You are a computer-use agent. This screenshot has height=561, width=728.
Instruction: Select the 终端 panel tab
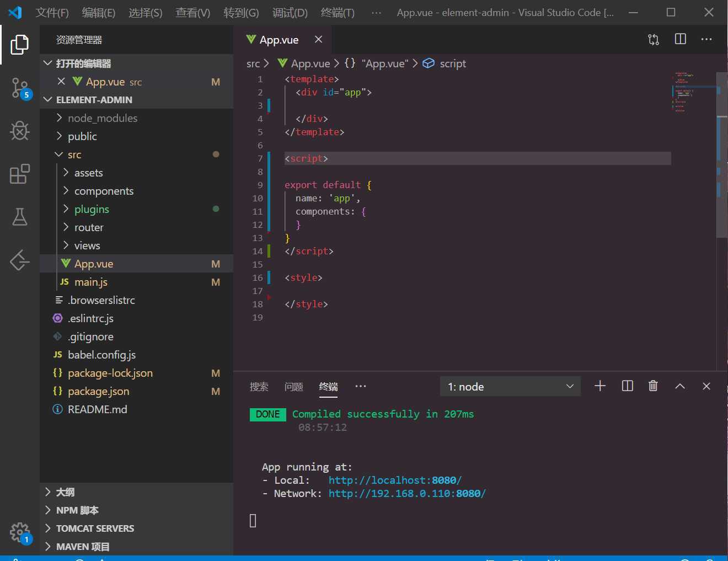pos(329,387)
